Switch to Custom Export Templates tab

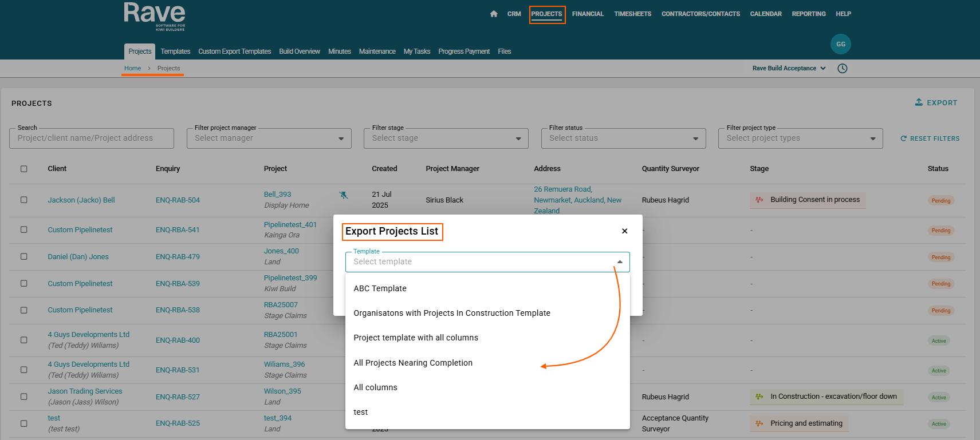(x=235, y=51)
